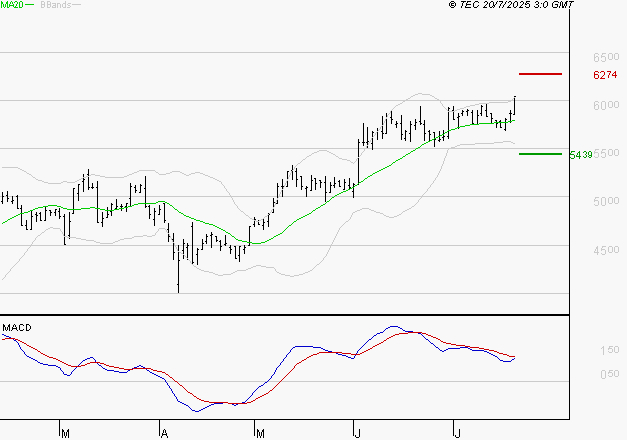Click the TEC copyright timestamp text

tap(511, 5)
